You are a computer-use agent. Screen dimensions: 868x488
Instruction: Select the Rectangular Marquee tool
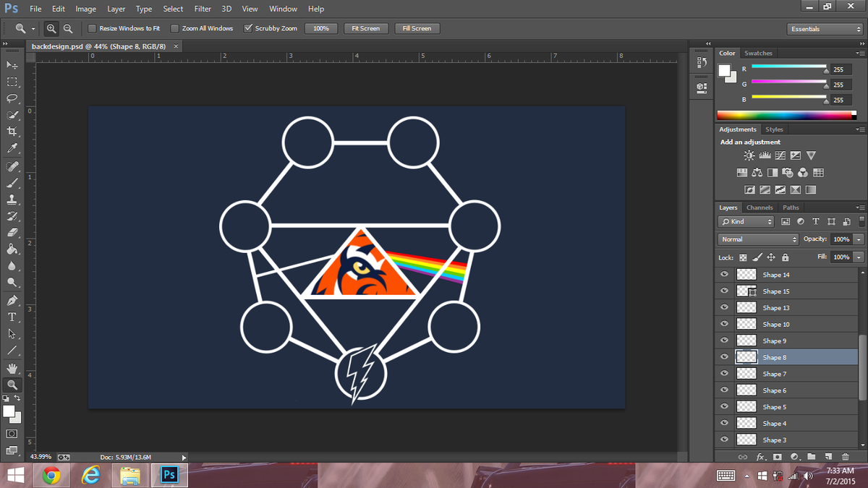pyautogui.click(x=12, y=82)
